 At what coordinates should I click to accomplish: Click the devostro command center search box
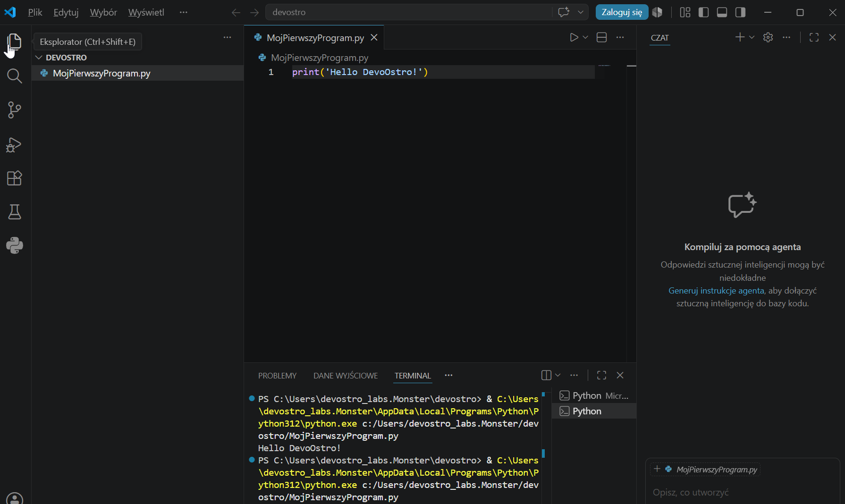409,12
